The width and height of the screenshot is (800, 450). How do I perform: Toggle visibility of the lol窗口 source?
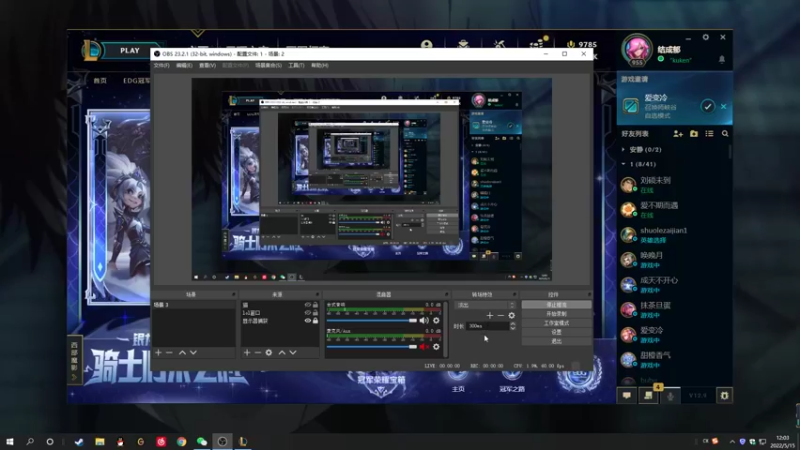308,313
